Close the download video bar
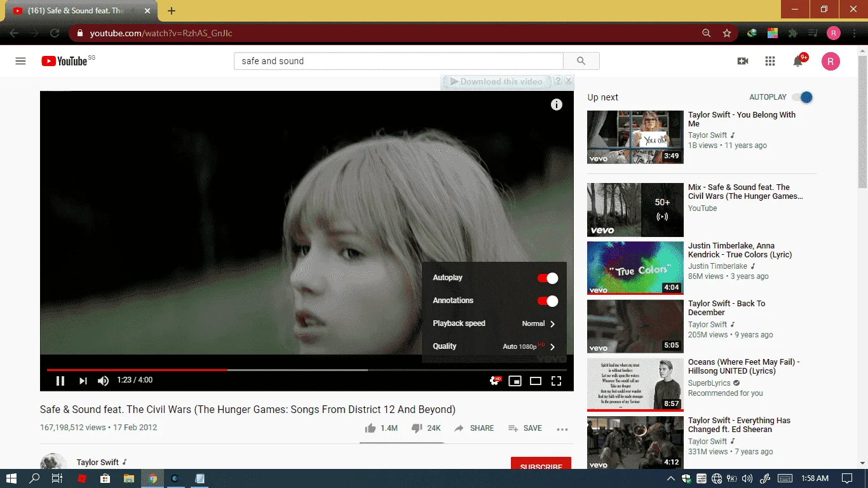 click(569, 81)
